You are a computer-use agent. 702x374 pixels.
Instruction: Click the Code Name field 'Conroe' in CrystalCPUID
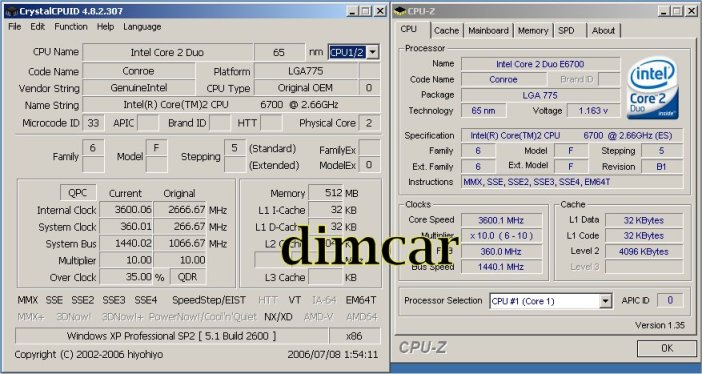138,71
